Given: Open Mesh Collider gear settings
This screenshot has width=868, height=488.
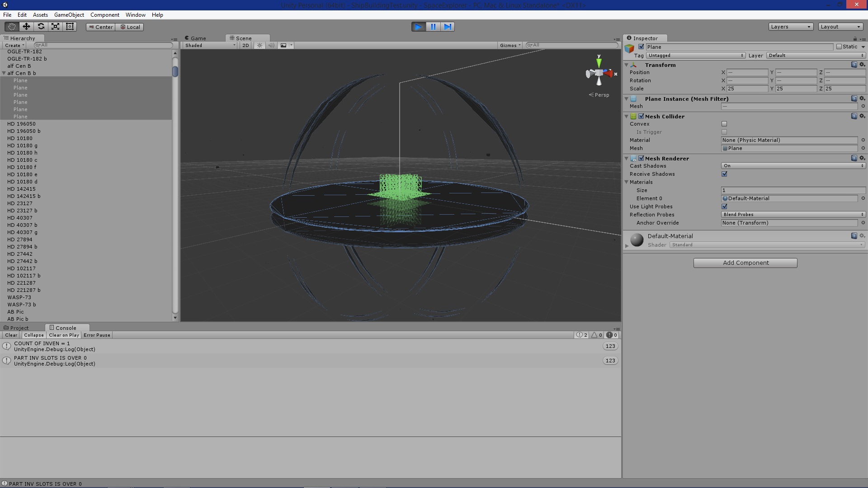Looking at the screenshot, I should [862, 116].
